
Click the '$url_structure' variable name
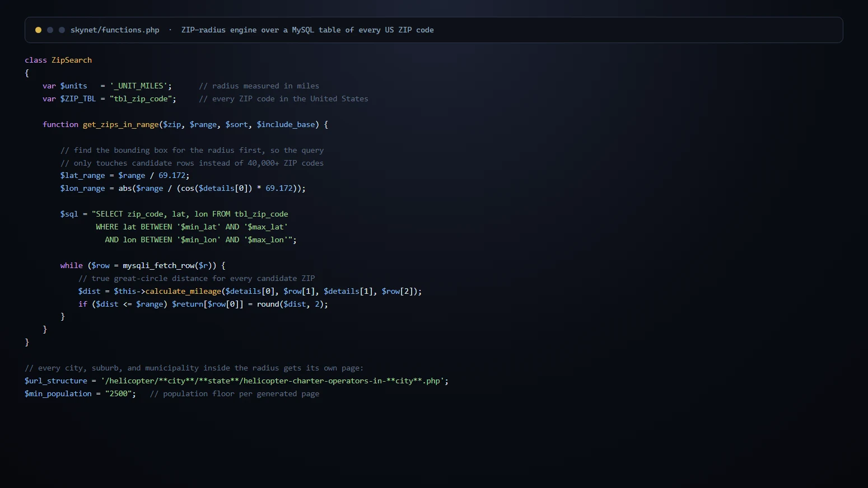point(56,381)
